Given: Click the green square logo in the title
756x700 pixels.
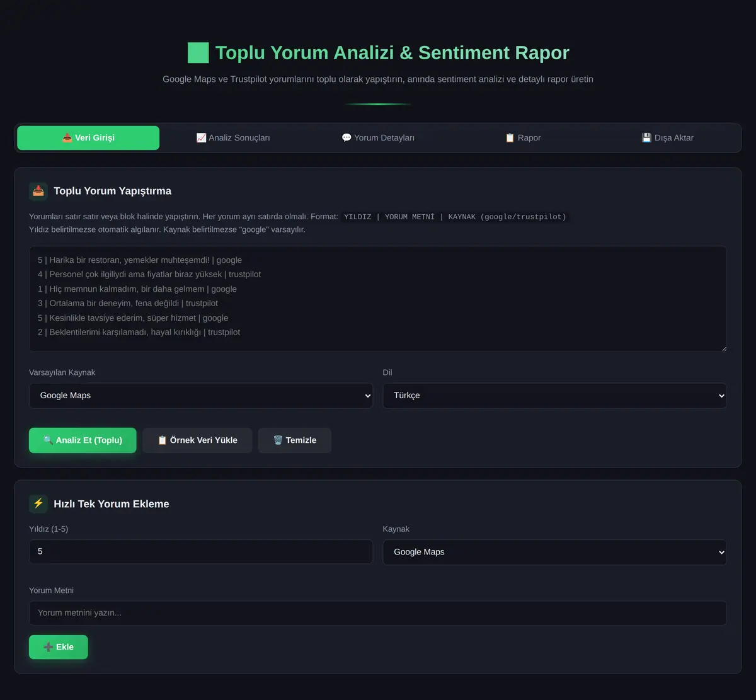Looking at the screenshot, I should 198,53.
